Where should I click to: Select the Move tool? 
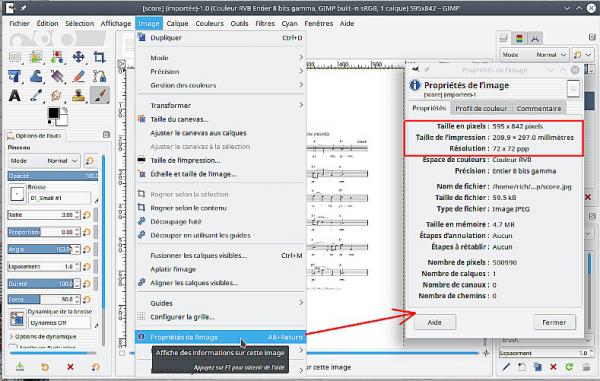click(x=78, y=57)
